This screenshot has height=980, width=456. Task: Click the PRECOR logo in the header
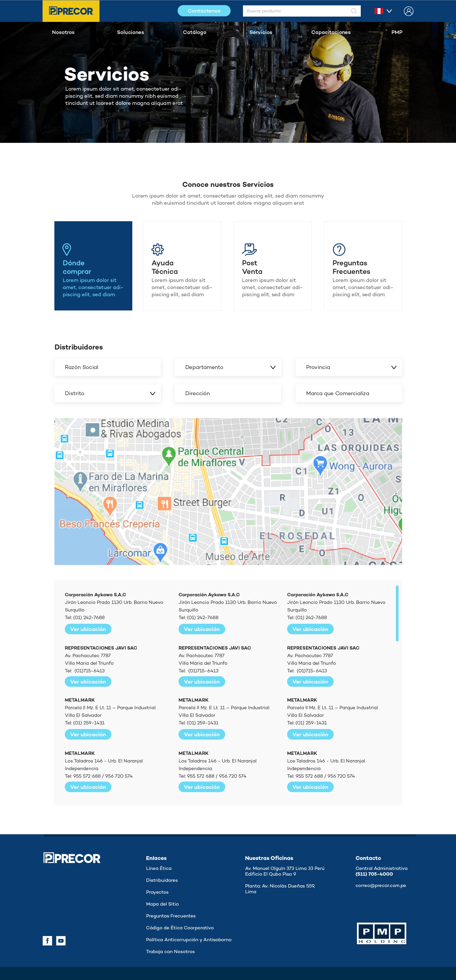point(71,11)
